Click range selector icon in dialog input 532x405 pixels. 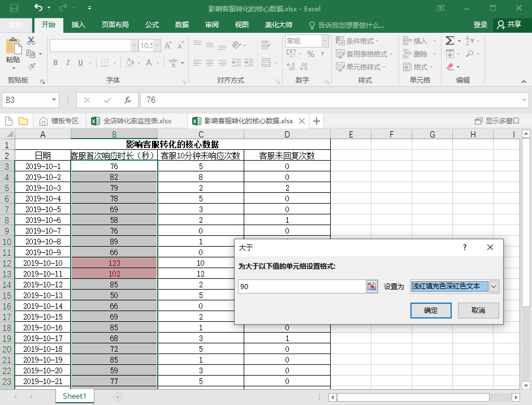point(372,287)
